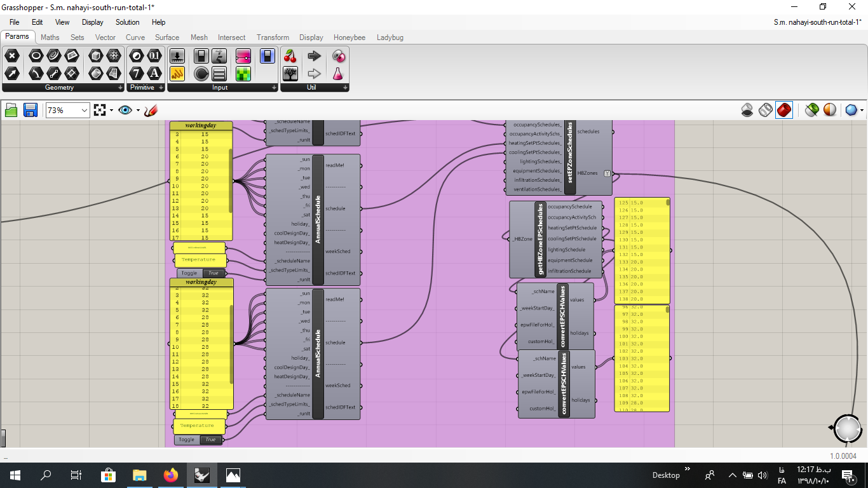This screenshot has width=868, height=488.
Task: Select the Shaded red preview mode icon
Action: pyautogui.click(x=784, y=111)
